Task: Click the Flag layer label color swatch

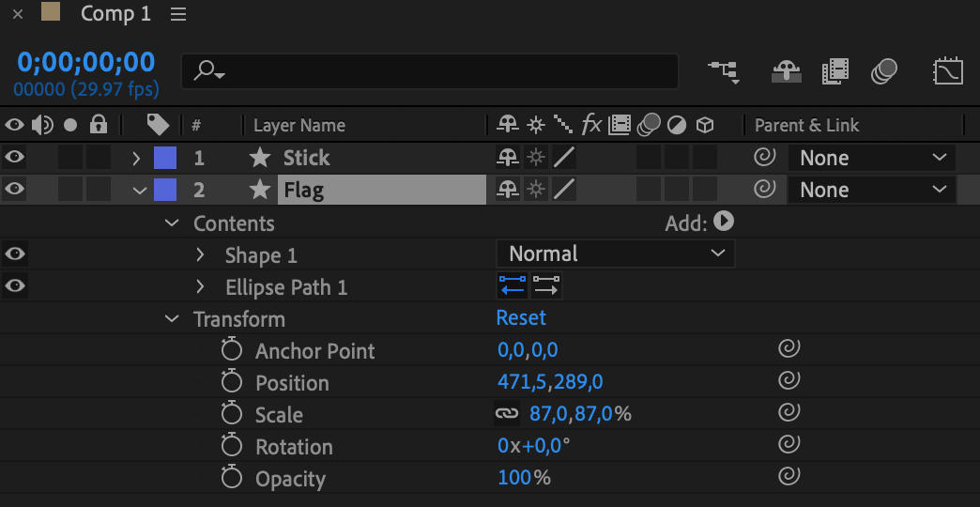Action: [165, 190]
